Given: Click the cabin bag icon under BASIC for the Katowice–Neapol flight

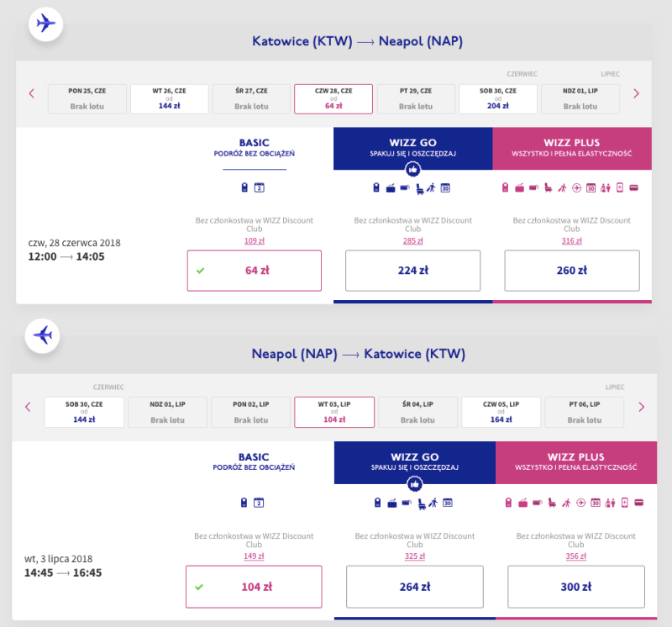Looking at the screenshot, I should [x=244, y=187].
